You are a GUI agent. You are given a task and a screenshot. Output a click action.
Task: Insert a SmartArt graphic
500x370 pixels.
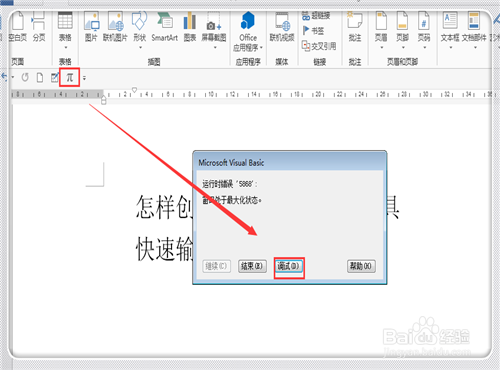[x=165, y=27]
